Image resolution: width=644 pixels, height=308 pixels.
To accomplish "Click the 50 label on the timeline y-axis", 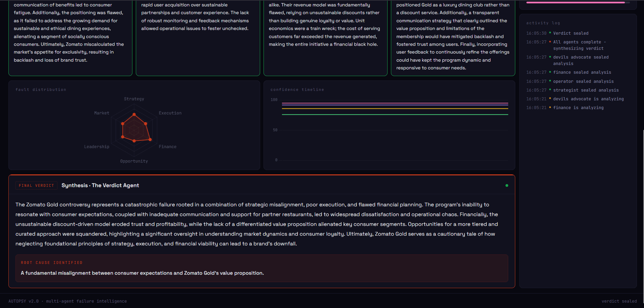I will tap(275, 130).
